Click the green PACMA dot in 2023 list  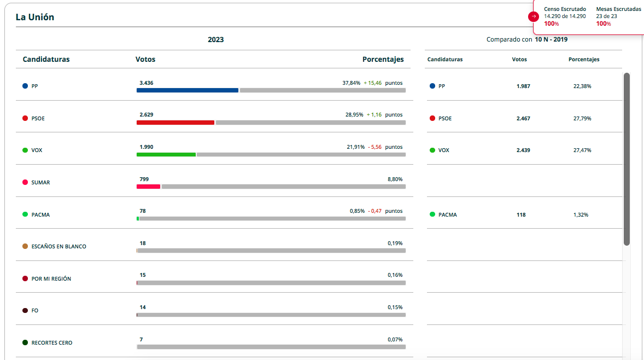tap(25, 214)
